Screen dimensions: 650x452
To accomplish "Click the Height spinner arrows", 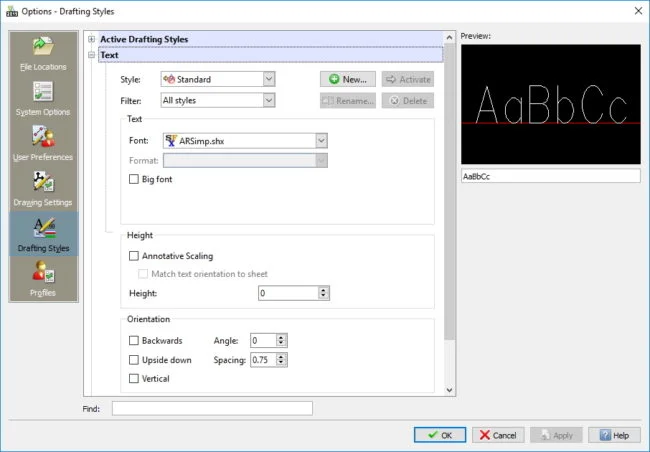I will coord(323,293).
